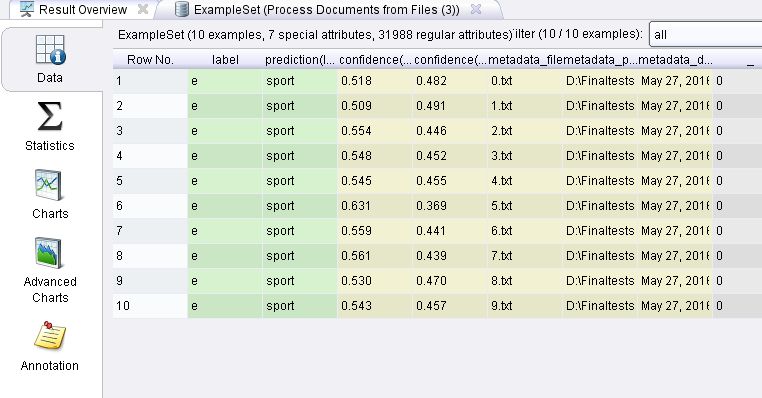Image resolution: width=762 pixels, height=398 pixels.
Task: Select D:\Finaltests path in row 1
Action: pyautogui.click(x=600, y=81)
